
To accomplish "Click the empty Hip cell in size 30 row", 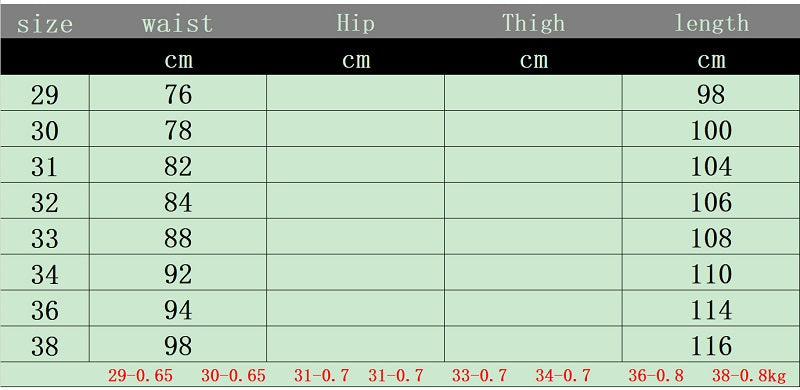I will tap(355, 129).
